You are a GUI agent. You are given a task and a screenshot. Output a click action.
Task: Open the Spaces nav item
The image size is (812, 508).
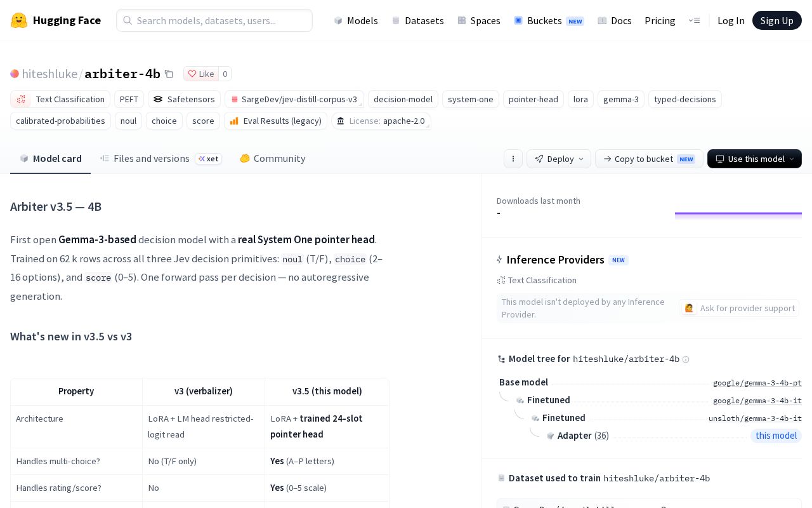(479, 20)
